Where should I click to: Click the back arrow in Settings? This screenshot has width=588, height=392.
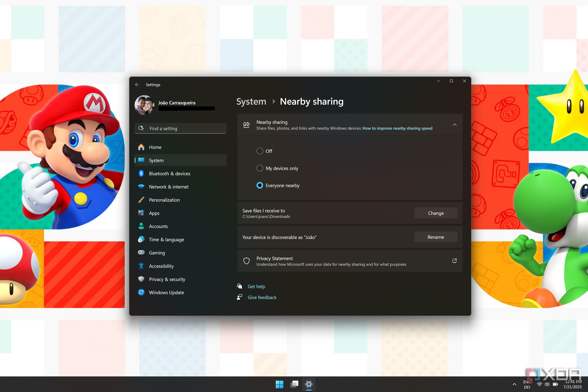137,85
